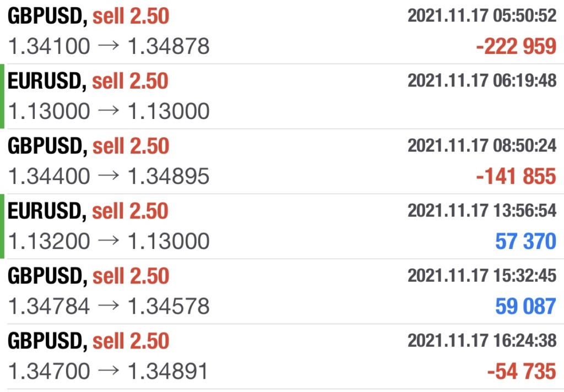Viewport: 564px width, 392px height.
Task: Click the -54 735 loss value
Action: pos(522,372)
